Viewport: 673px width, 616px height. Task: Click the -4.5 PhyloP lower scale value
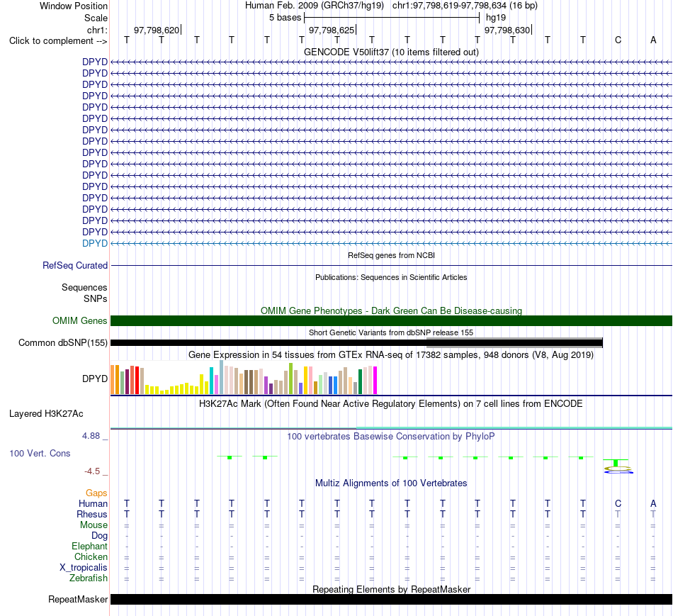(x=92, y=471)
